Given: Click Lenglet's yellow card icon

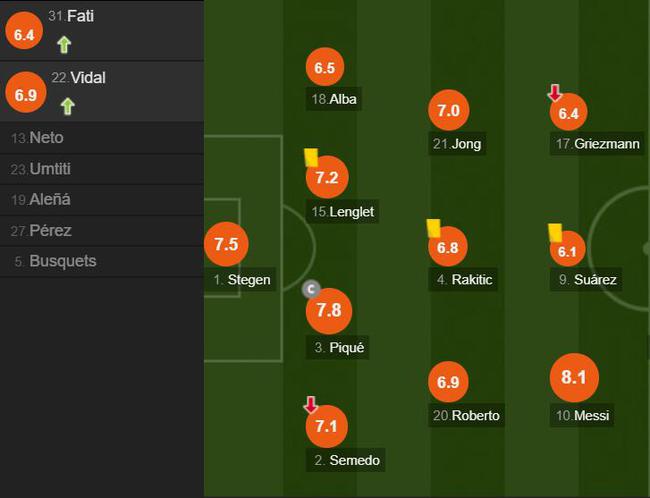Looking at the screenshot, I should 311,158.
